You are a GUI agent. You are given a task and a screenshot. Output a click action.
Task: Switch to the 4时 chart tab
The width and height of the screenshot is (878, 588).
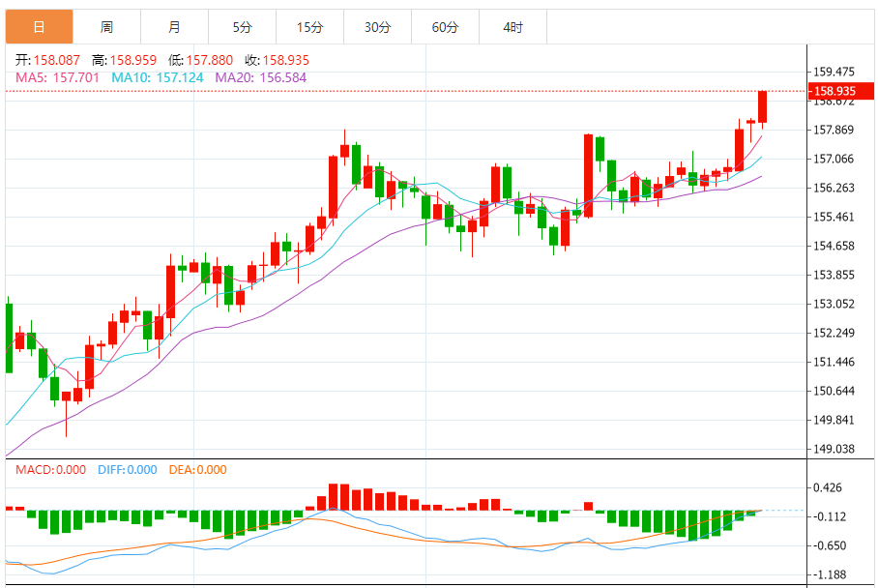512,27
